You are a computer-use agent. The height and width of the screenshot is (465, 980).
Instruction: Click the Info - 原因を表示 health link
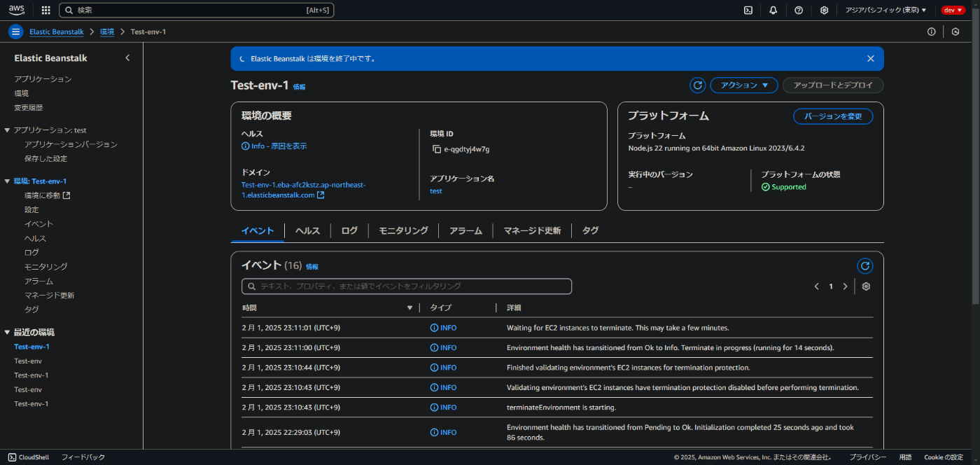tap(274, 146)
